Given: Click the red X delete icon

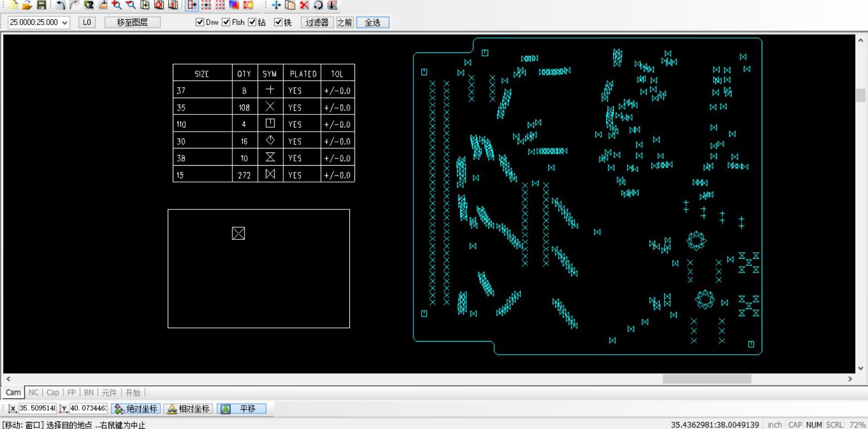Looking at the screenshot, I should (x=304, y=5).
